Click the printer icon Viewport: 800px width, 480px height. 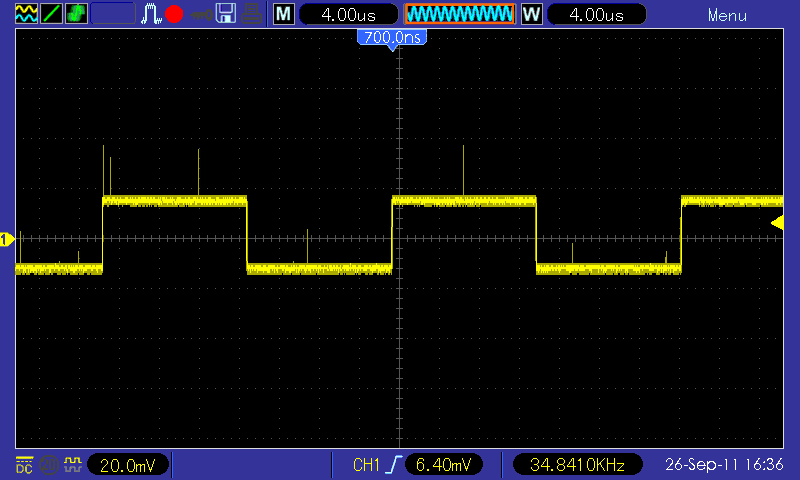[x=252, y=14]
